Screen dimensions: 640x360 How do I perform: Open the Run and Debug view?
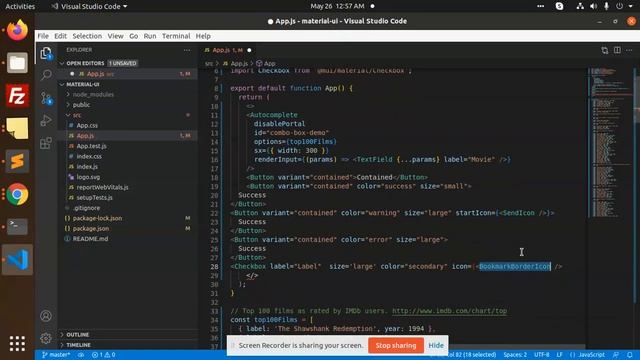coord(46,120)
